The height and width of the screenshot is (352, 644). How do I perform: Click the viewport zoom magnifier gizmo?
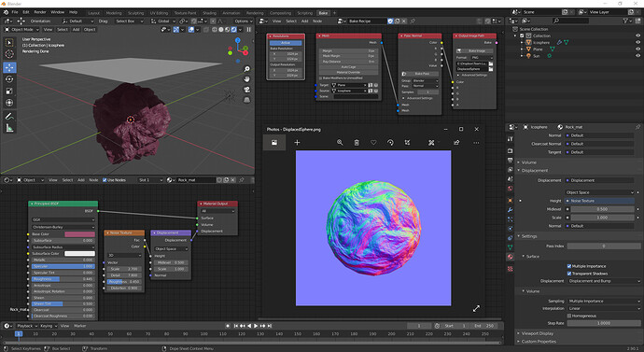tap(246, 69)
